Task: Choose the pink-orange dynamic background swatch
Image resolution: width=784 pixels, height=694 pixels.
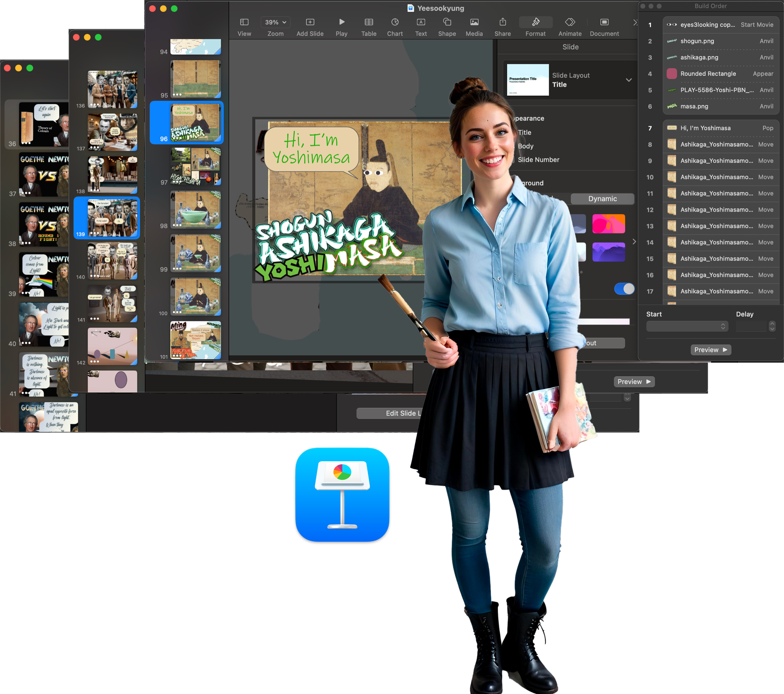Action: pos(609,224)
